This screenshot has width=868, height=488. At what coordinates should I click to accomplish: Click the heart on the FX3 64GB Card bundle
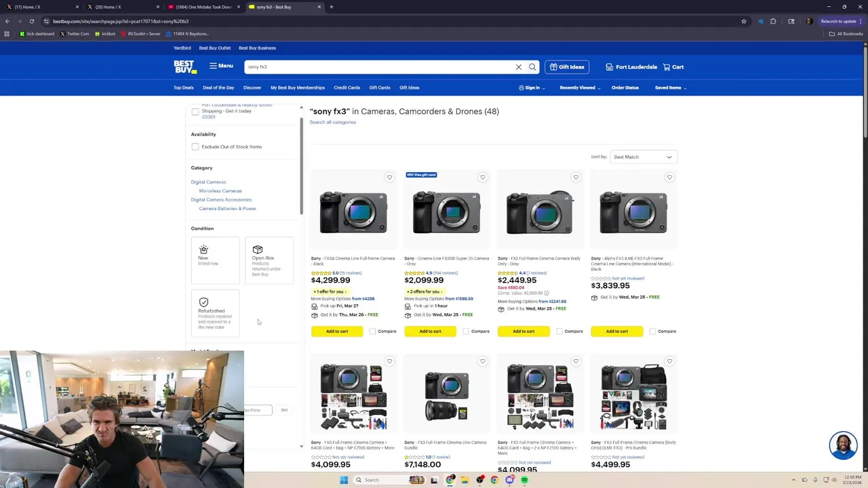(389, 361)
